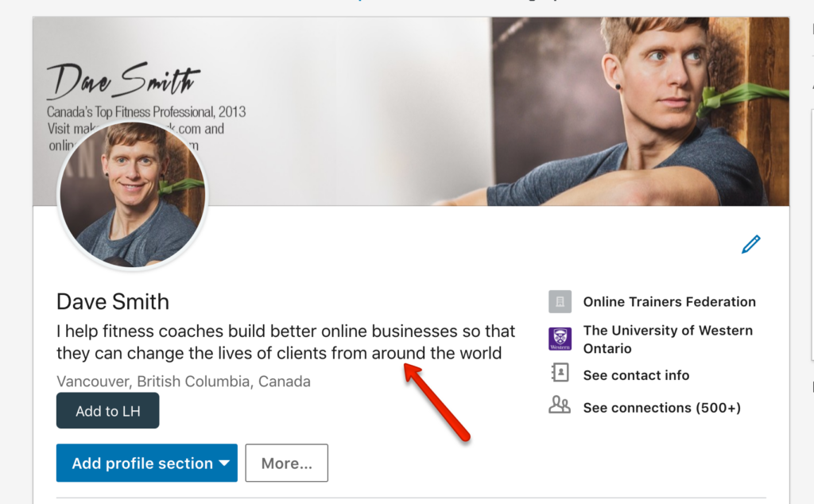Click the Dave Smith signature in banner
Image resolution: width=814 pixels, height=504 pixels.
[x=123, y=81]
